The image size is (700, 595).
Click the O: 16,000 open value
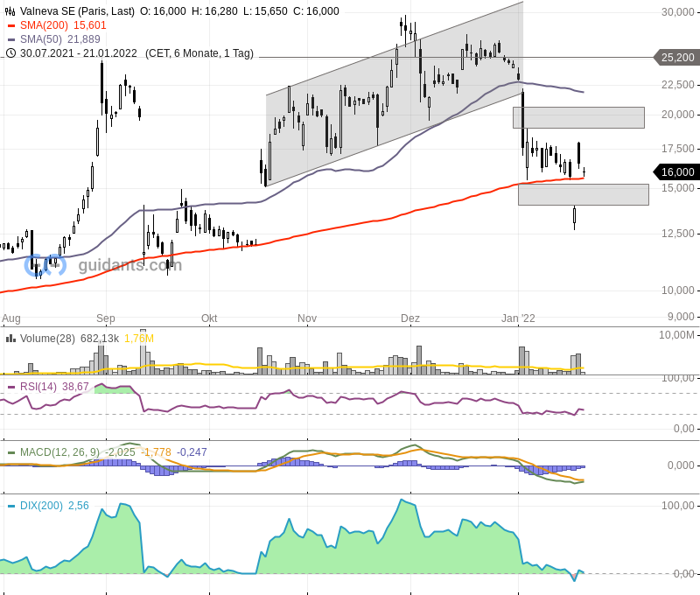(163, 11)
